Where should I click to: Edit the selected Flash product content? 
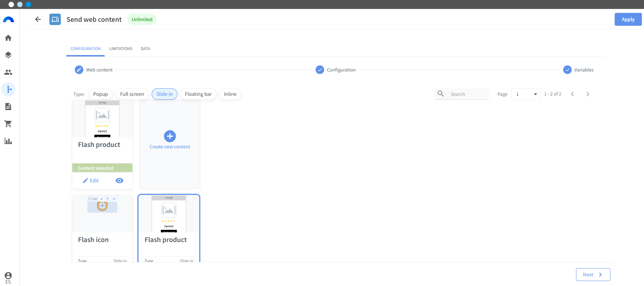coord(91,181)
